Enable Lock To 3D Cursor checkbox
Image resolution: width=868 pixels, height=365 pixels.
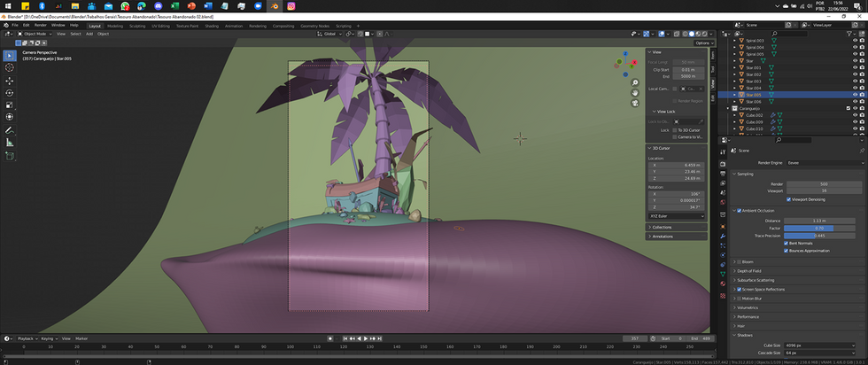click(675, 129)
